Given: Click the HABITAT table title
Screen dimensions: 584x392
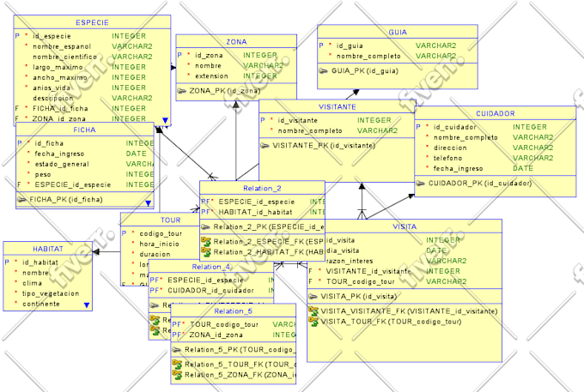Looking at the screenshot, I should click(48, 250).
